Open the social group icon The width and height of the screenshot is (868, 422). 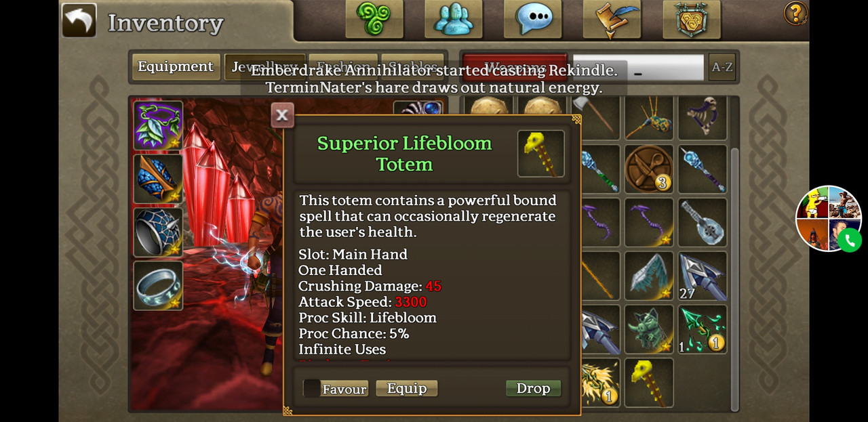pyautogui.click(x=454, y=18)
